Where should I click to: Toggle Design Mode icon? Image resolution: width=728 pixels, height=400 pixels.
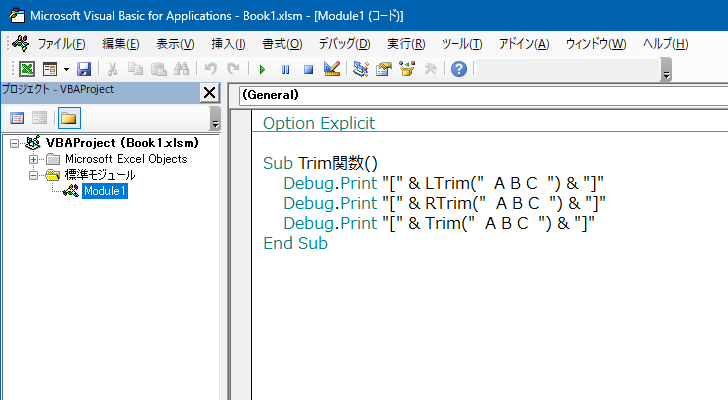[332, 69]
